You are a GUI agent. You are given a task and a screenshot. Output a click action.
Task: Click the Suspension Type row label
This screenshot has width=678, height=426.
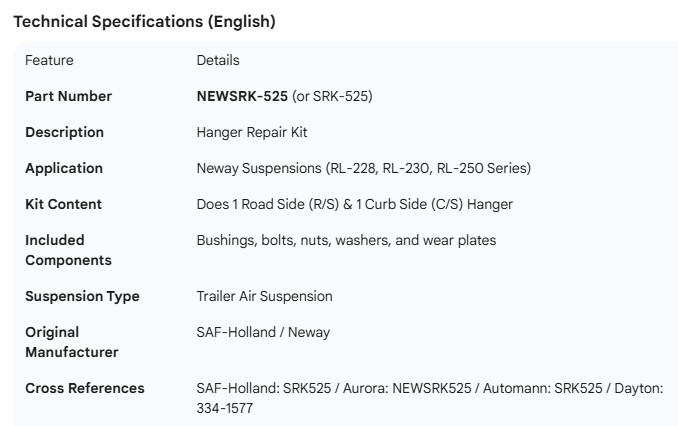pyautogui.click(x=82, y=296)
